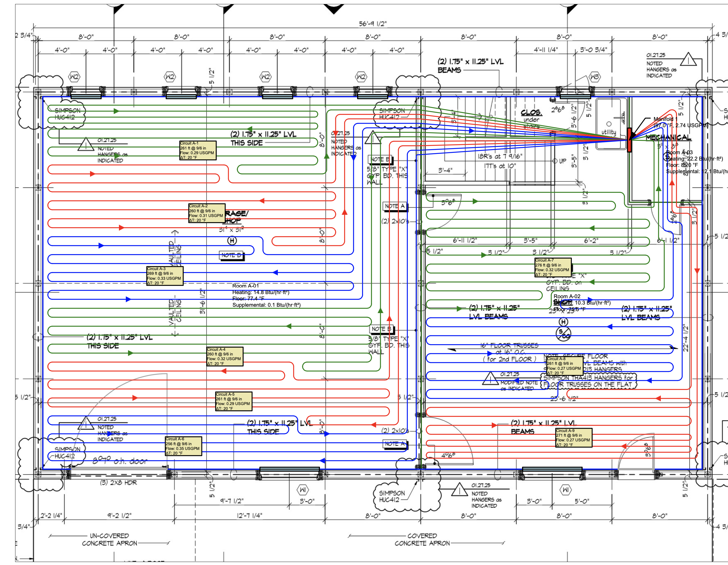Screen dimensions: 728x565
Task: Click the red Manifold 1 block
Action: pos(629,140)
